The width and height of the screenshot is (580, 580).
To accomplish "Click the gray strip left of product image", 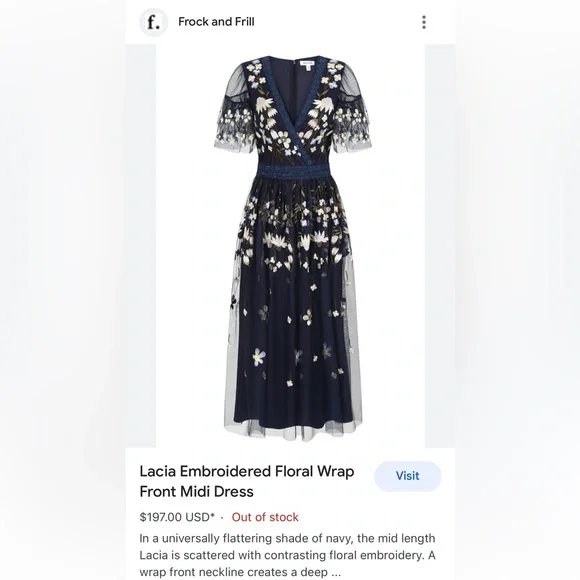I will (141, 246).
